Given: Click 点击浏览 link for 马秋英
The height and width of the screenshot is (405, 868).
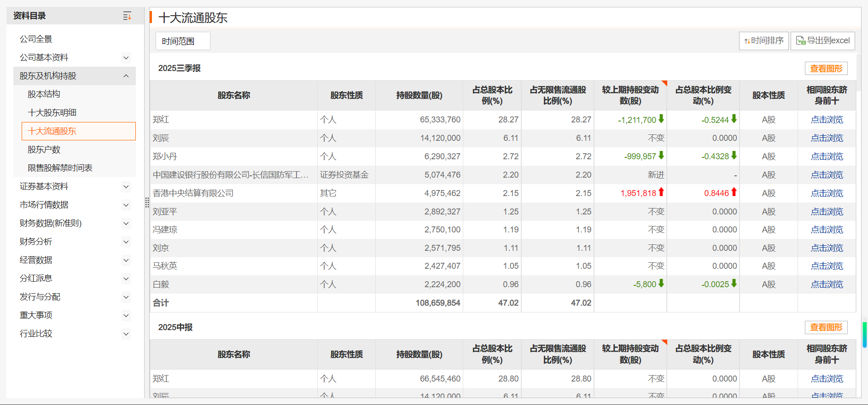Looking at the screenshot, I should pos(827,266).
